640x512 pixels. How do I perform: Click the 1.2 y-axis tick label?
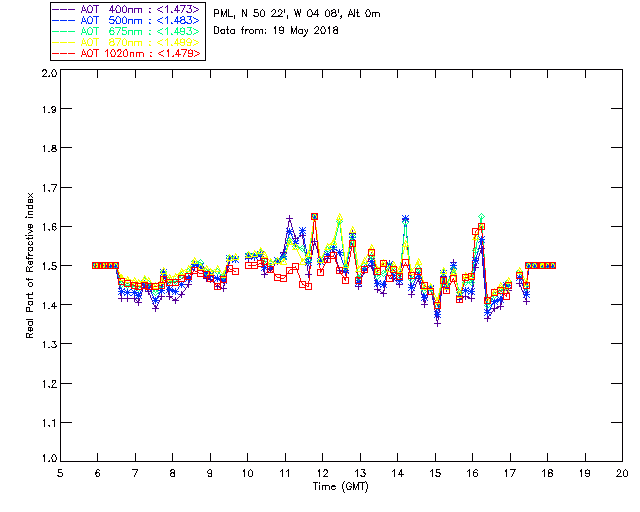[x=49, y=384]
